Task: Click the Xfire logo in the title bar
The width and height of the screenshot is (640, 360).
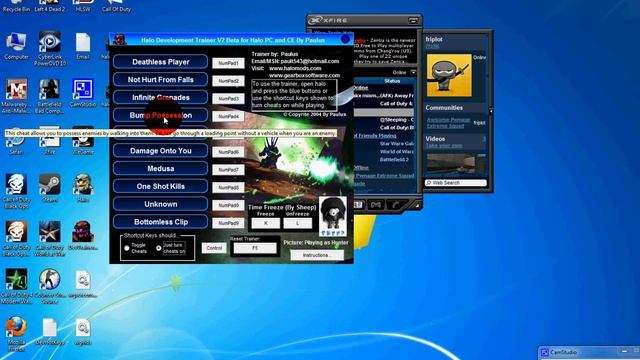Action: [x=328, y=20]
